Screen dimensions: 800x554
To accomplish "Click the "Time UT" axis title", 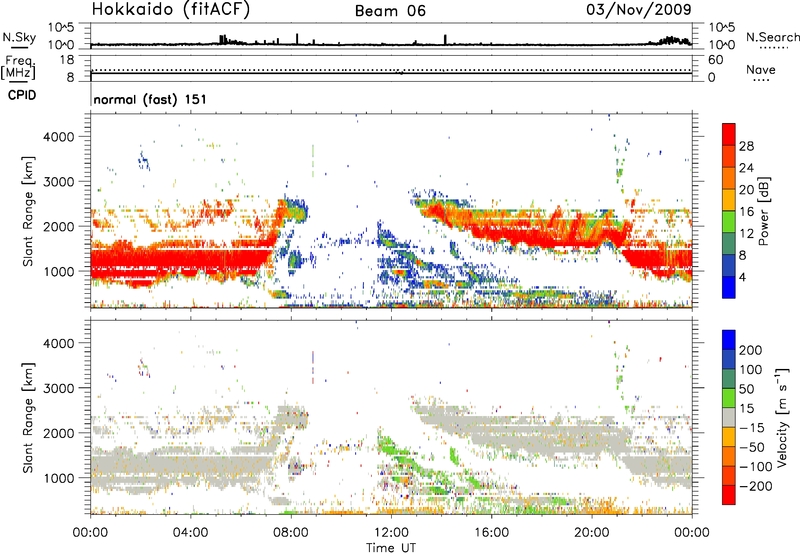I will (x=391, y=548).
